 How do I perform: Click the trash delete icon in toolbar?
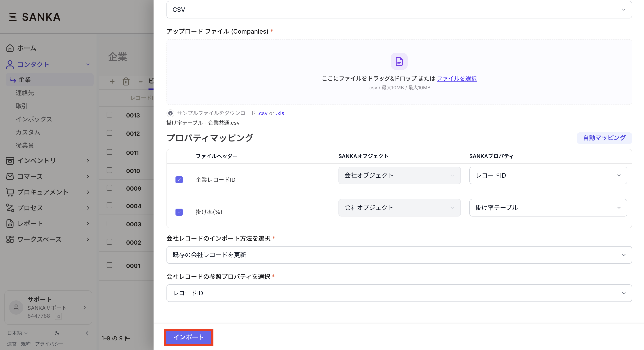[x=126, y=81]
